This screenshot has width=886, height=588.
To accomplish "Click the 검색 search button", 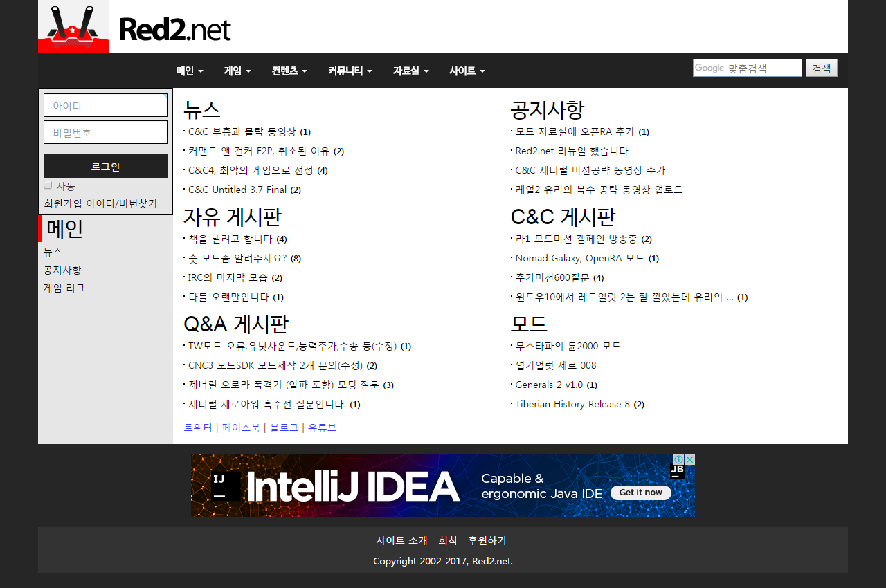I will pos(822,68).
